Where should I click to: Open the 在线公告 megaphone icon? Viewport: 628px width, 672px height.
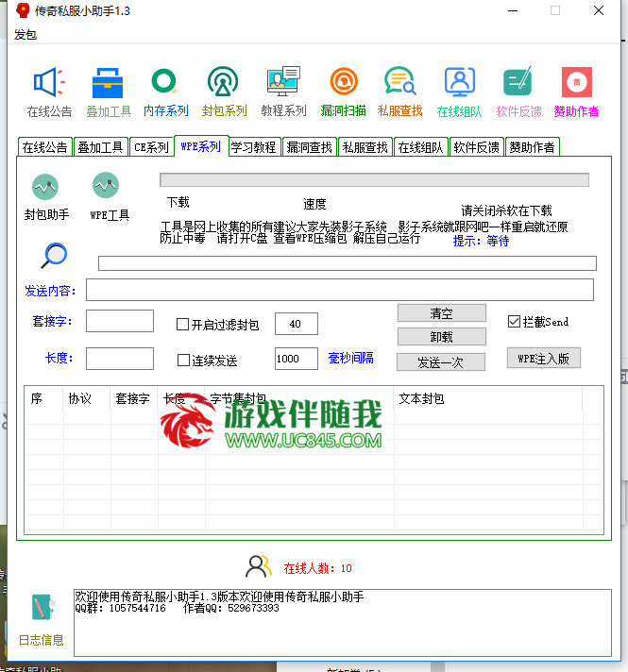(49, 82)
